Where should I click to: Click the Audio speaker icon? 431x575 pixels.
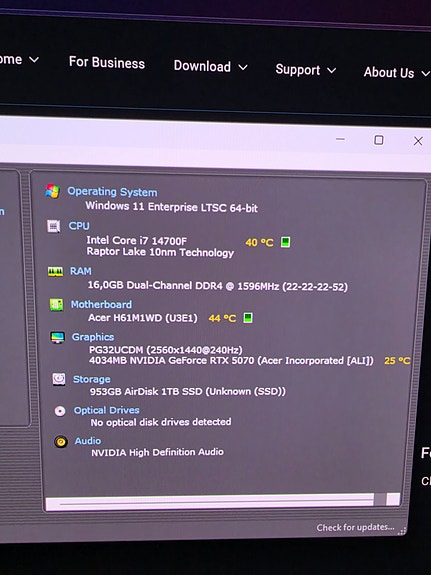[x=61, y=442]
